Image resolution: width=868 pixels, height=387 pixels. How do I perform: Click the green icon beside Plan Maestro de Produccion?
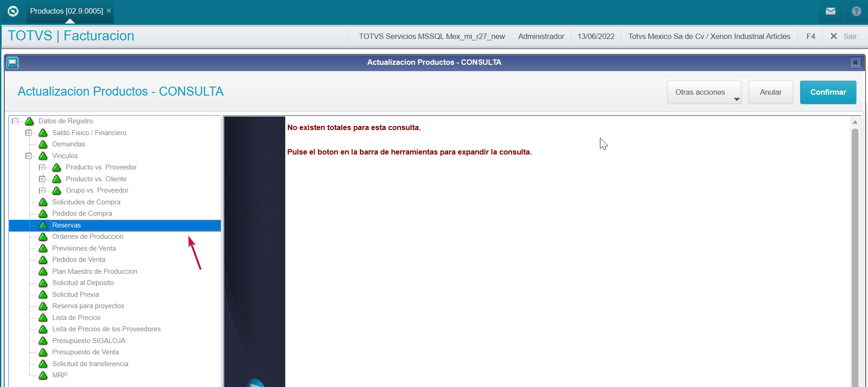pos(43,271)
